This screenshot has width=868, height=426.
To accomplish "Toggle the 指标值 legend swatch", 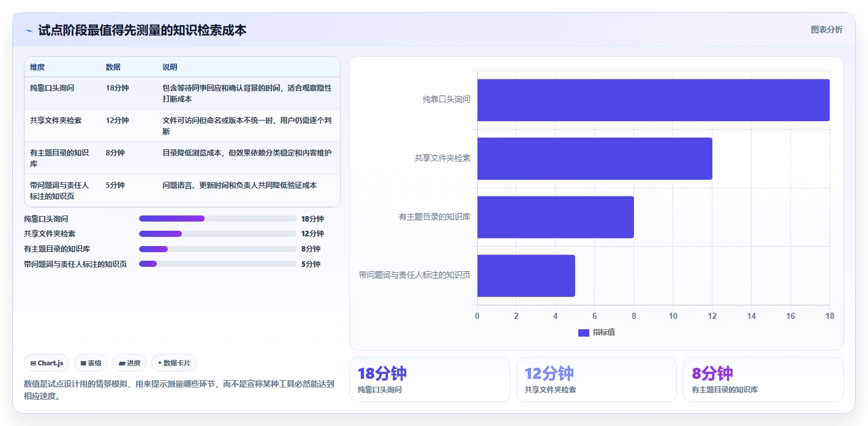I will [583, 332].
